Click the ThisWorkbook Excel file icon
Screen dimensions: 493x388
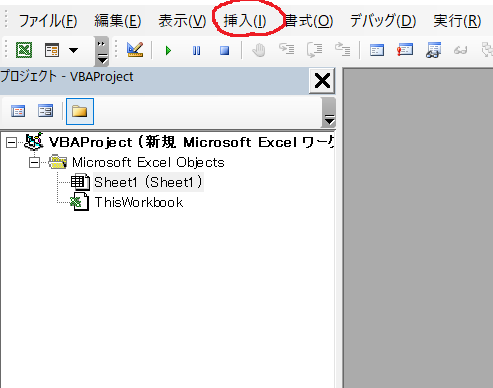[79, 202]
